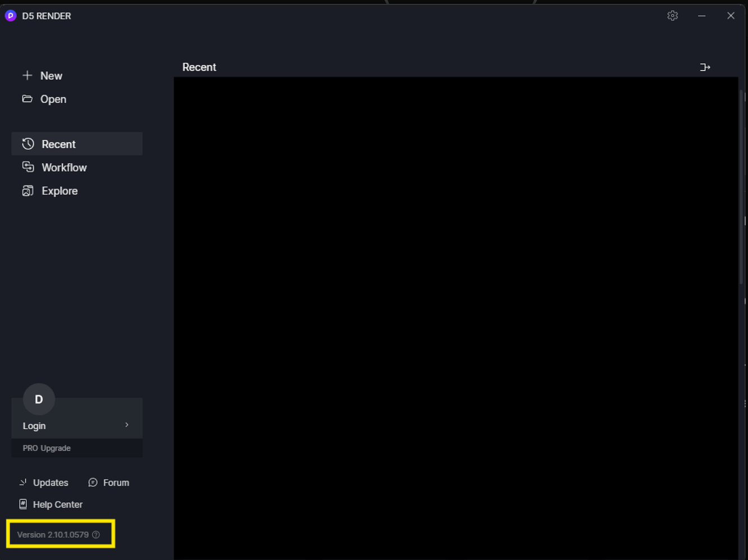The image size is (748, 560).
Task: Expand the Login section chevron
Action: (x=126, y=425)
